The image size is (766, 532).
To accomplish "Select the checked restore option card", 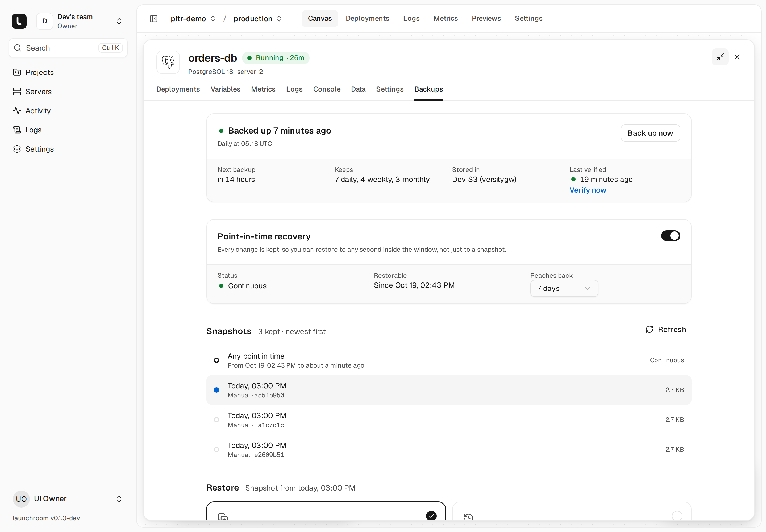I will pos(326,511).
